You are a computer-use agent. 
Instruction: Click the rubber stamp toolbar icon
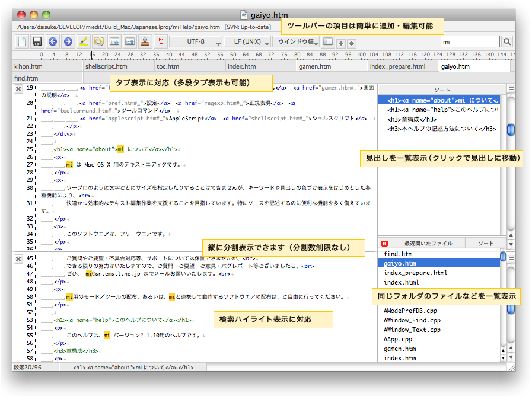click(145, 42)
